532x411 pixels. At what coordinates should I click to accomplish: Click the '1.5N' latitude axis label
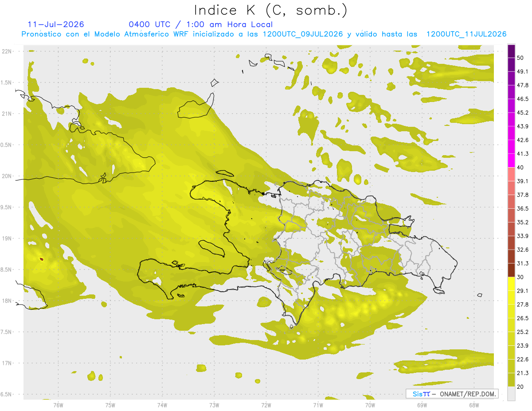point(7,82)
